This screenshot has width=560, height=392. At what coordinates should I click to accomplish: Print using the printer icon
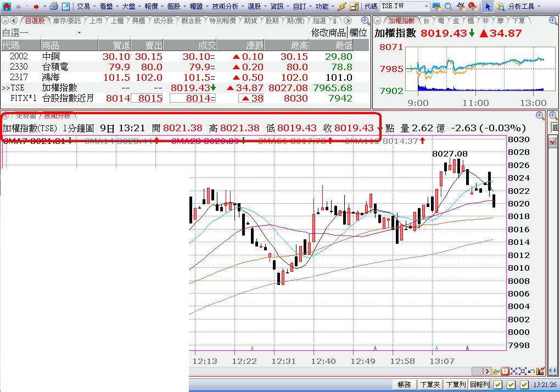54,6
